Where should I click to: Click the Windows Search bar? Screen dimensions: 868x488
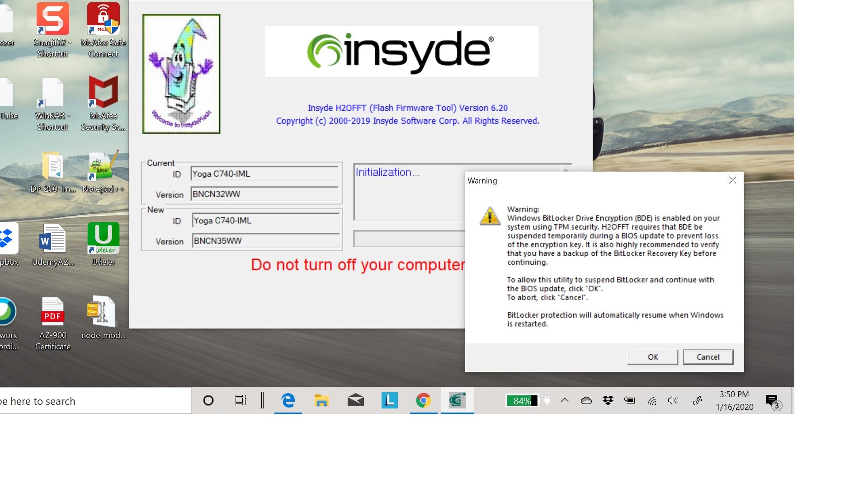pos(95,400)
